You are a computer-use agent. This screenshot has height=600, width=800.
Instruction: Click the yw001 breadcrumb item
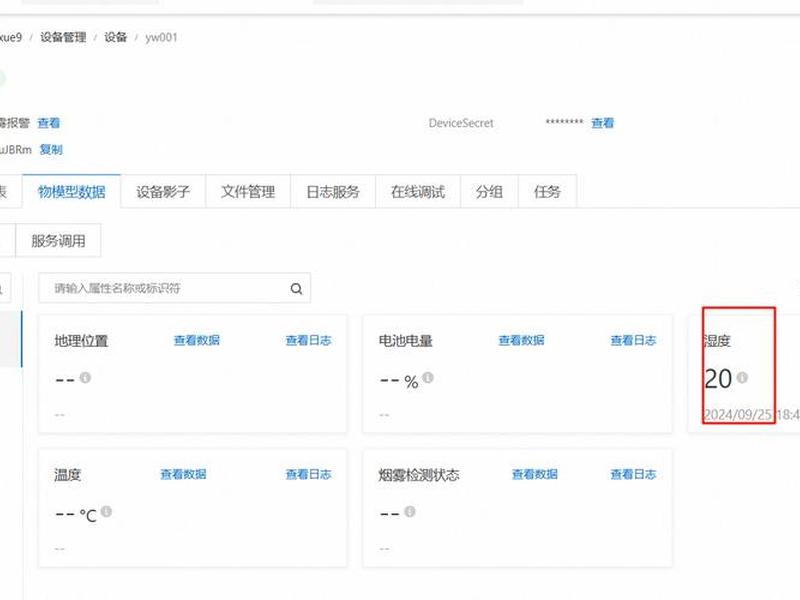161,37
